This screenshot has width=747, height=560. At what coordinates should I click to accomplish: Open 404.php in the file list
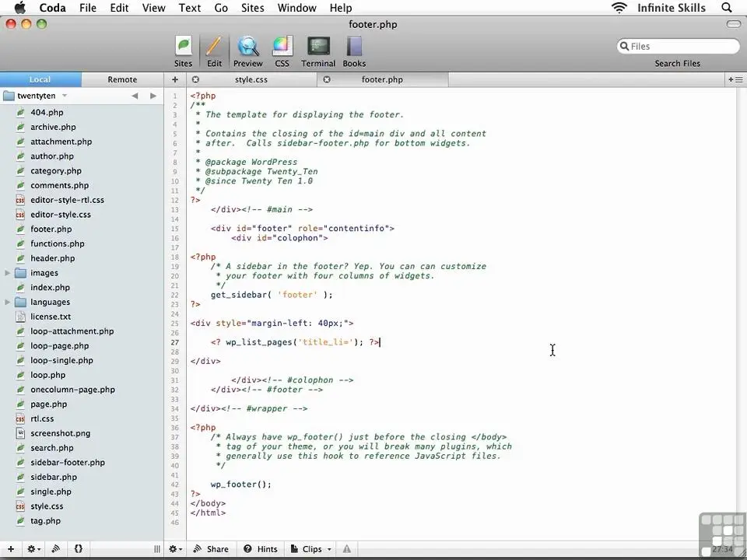[47, 112]
